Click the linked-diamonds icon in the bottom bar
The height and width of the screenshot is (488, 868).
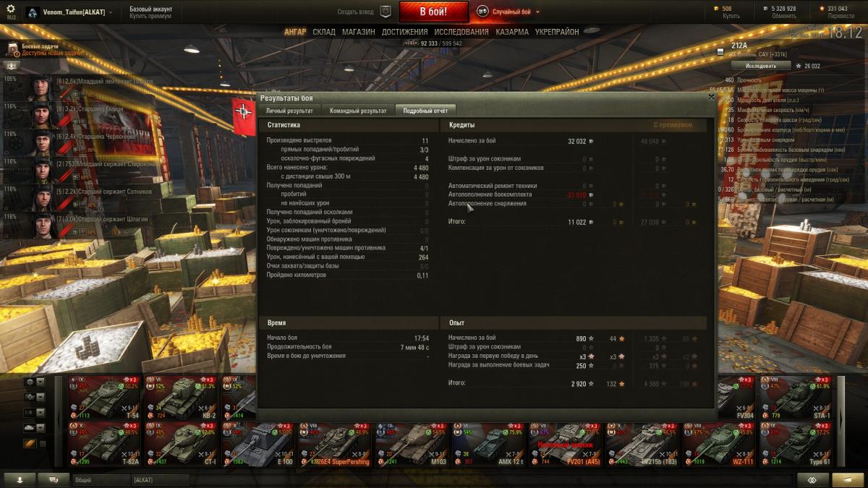coord(813,479)
